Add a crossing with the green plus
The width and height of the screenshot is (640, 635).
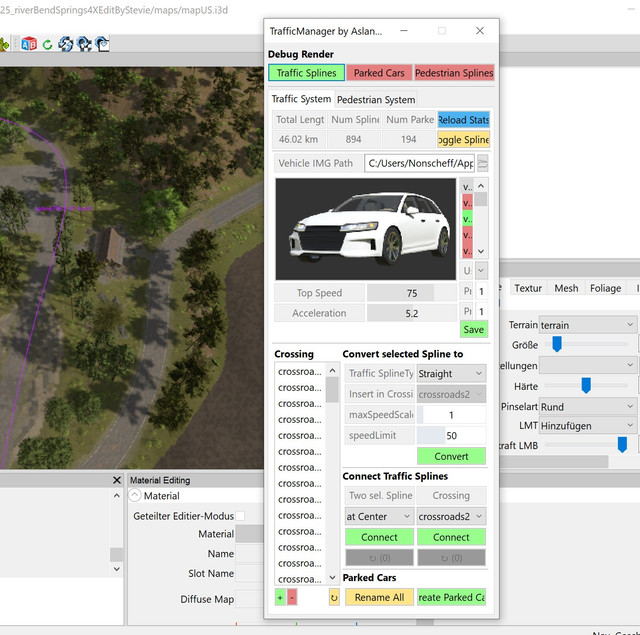280,597
